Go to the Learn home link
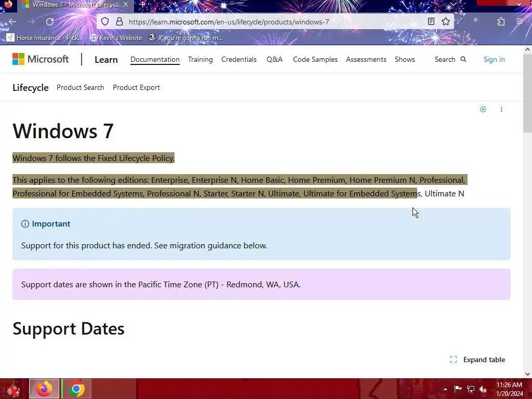 tap(106, 60)
